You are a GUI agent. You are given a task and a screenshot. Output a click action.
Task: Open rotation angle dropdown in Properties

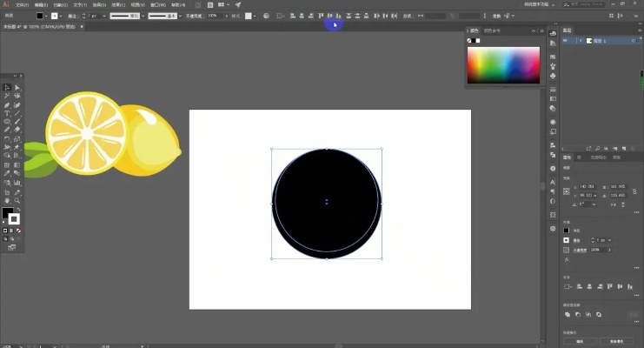594,204
